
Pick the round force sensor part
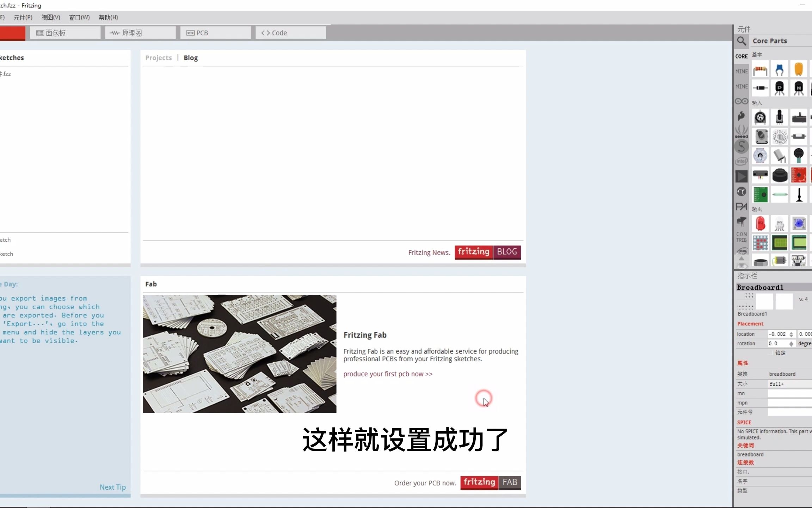tap(799, 156)
